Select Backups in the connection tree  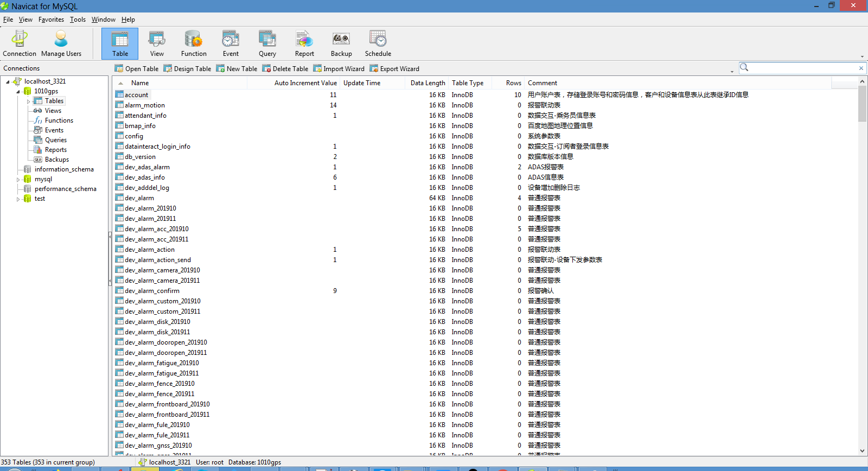pos(56,160)
